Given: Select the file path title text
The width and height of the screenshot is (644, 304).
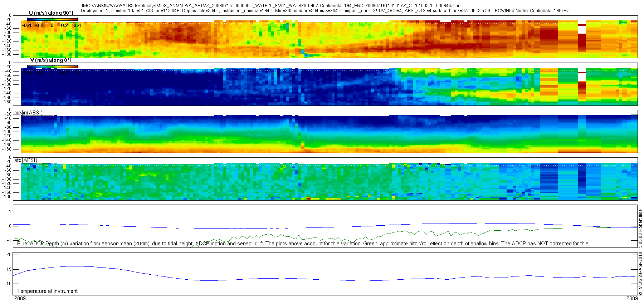Looking at the screenshot, I should [271, 6].
